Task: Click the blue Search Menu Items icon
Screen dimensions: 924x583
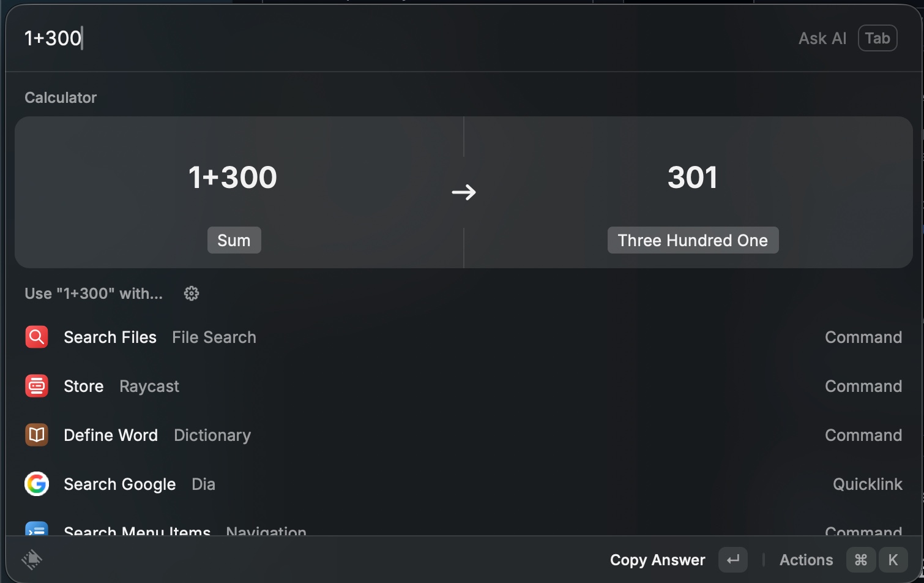Action: click(37, 529)
